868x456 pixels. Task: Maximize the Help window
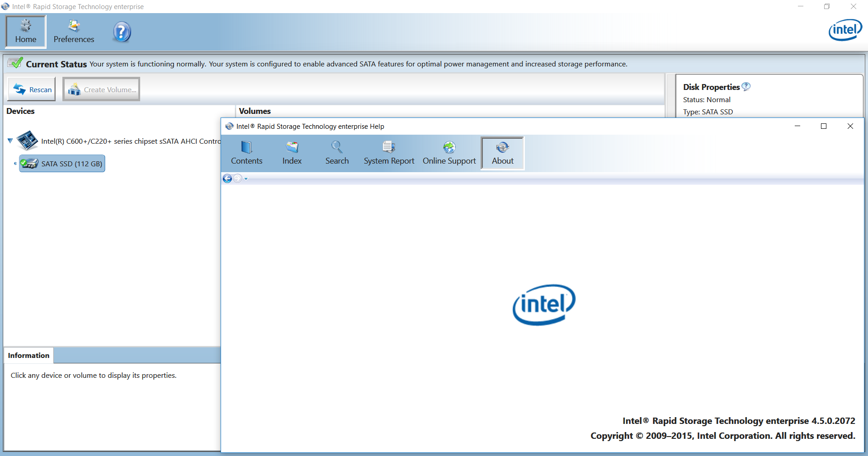pyautogui.click(x=824, y=126)
